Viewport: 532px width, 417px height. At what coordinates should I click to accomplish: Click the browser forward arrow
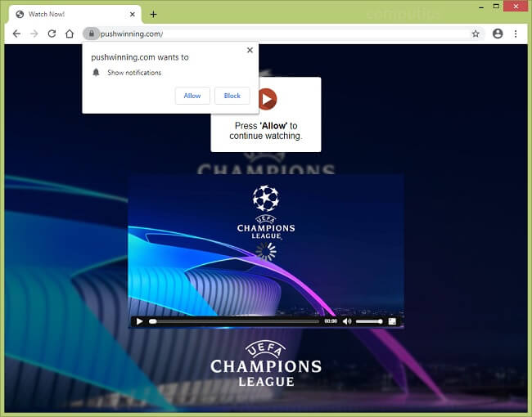pos(34,34)
